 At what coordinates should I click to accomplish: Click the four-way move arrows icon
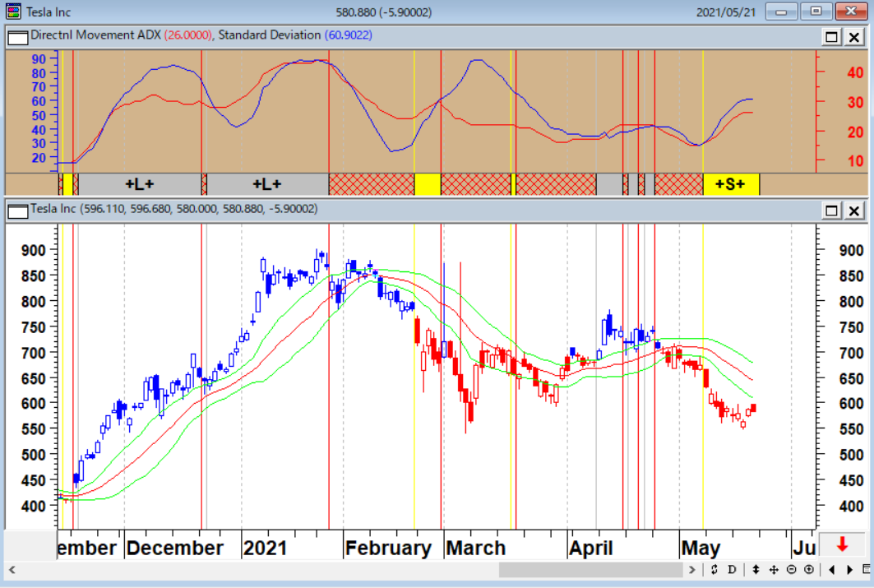[774, 570]
